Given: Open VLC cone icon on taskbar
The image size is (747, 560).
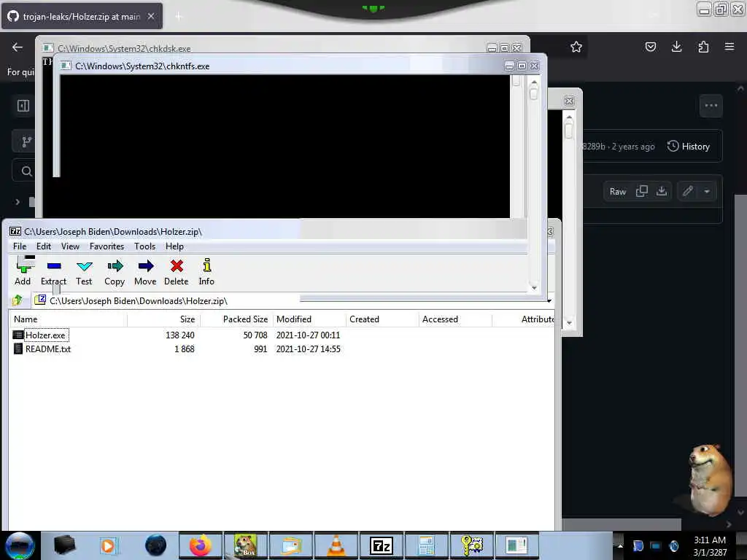Looking at the screenshot, I should click(337, 545).
